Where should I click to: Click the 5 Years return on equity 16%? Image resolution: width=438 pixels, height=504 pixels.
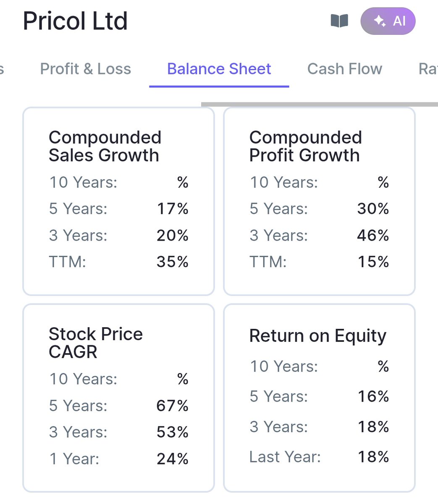point(373,396)
